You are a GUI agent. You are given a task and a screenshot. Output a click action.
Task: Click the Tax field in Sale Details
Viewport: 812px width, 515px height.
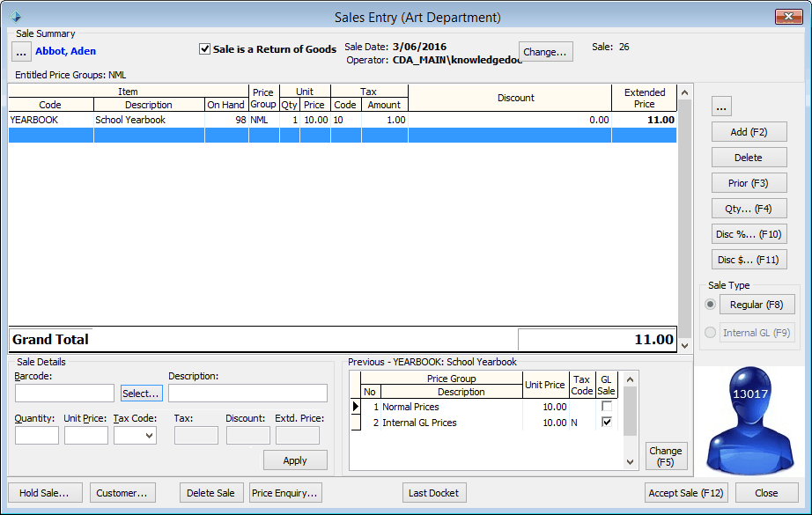[x=196, y=435]
